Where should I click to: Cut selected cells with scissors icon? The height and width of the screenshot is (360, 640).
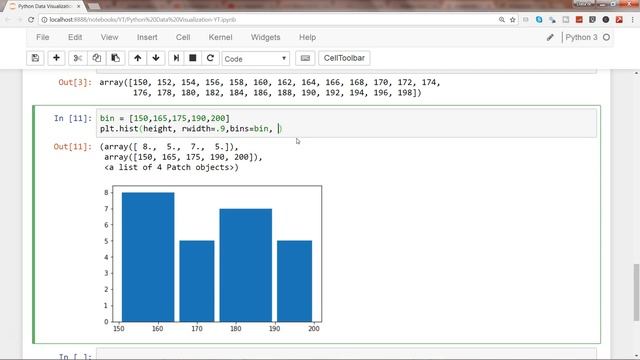pos(78,58)
